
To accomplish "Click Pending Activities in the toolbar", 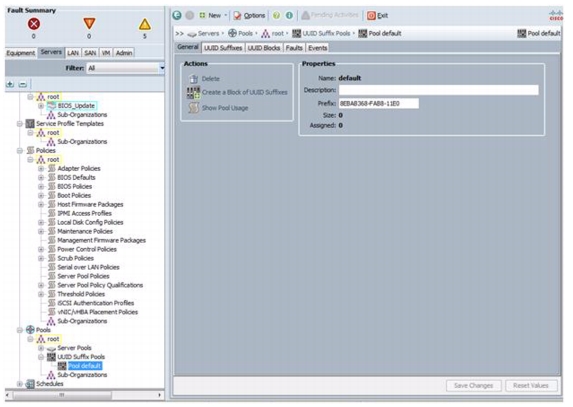I will pyautogui.click(x=330, y=15).
